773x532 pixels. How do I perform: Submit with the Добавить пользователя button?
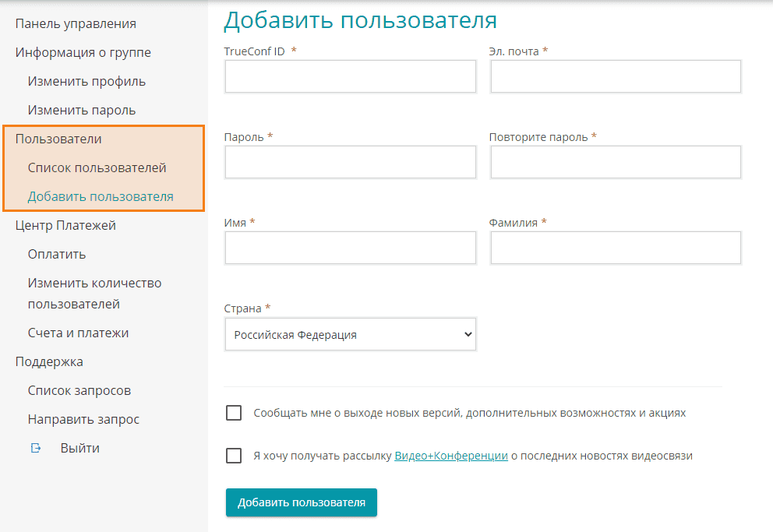point(302,502)
